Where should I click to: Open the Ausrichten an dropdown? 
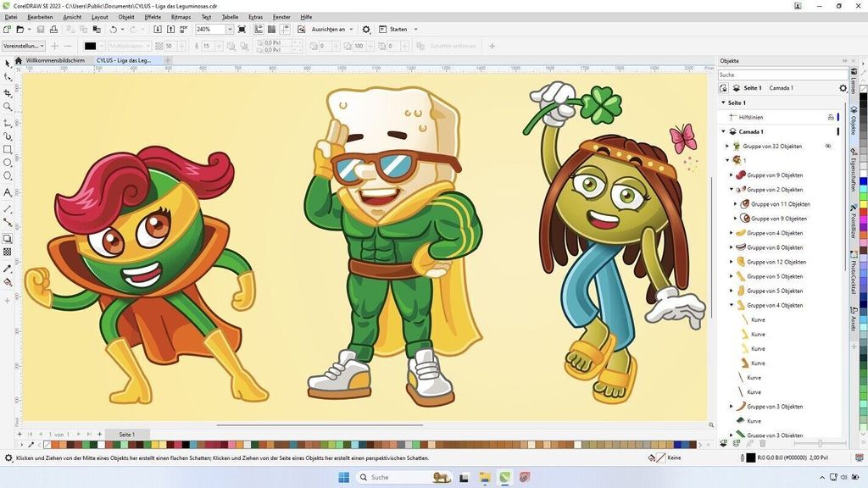tap(351, 30)
